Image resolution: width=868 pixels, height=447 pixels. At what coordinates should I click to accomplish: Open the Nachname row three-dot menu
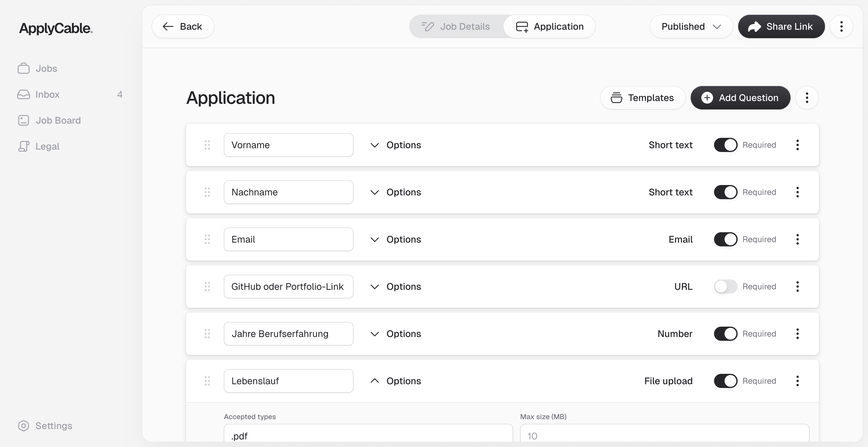(797, 192)
